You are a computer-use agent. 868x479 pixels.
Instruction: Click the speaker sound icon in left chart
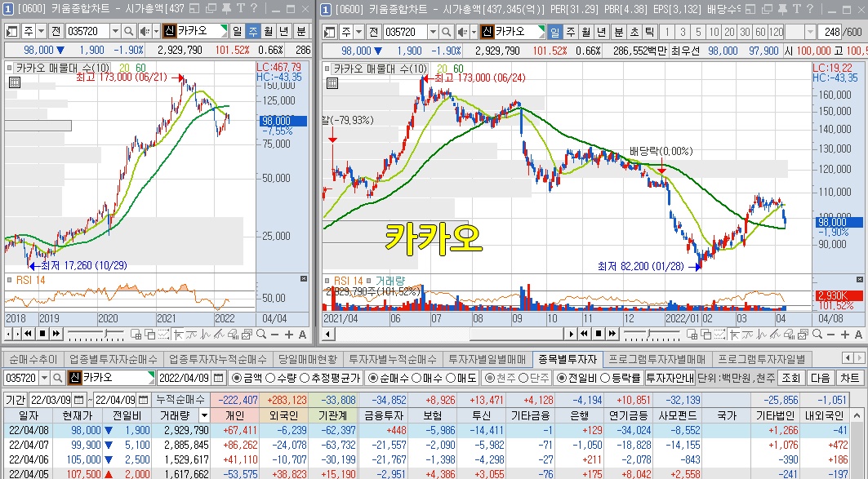[145, 31]
